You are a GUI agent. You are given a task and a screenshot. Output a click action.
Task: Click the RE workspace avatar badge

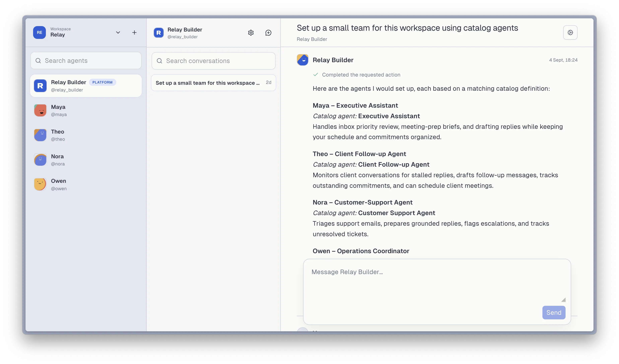[39, 32]
